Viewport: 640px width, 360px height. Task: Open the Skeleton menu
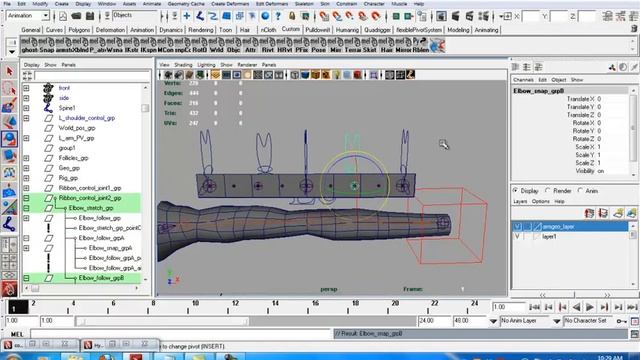(x=304, y=4)
